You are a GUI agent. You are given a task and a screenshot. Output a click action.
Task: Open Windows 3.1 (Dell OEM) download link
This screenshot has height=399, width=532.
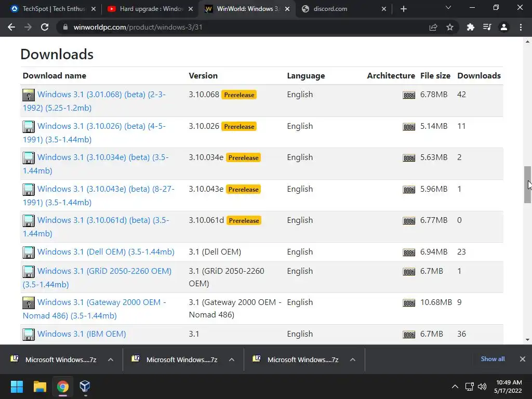pos(106,252)
